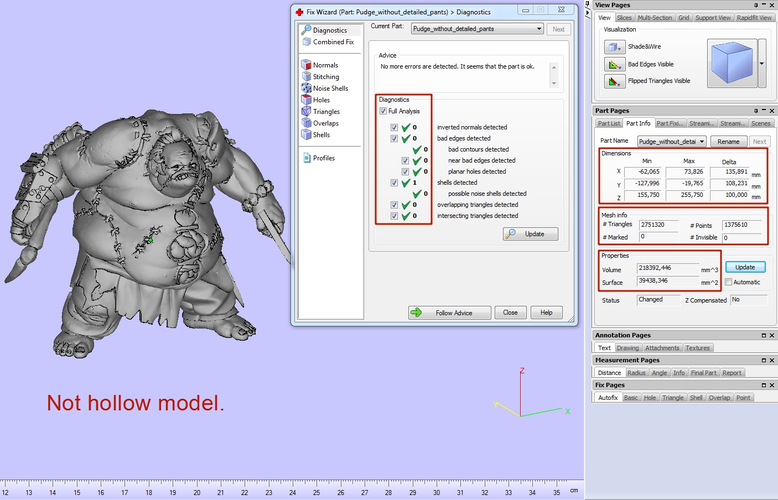The image size is (778, 500).
Task: Open the Overlaps fix page
Action: click(x=320, y=124)
